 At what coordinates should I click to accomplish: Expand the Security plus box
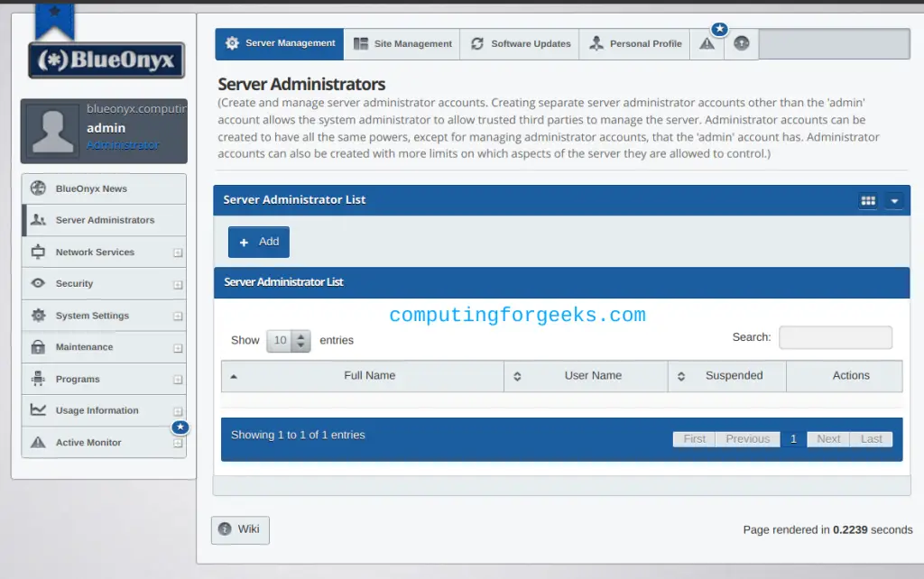(x=178, y=284)
